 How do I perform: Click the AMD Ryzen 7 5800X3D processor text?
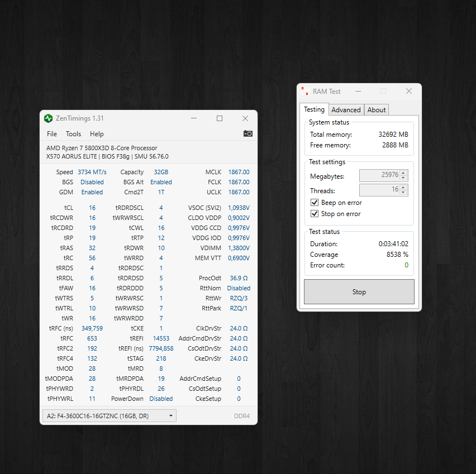[102, 148]
